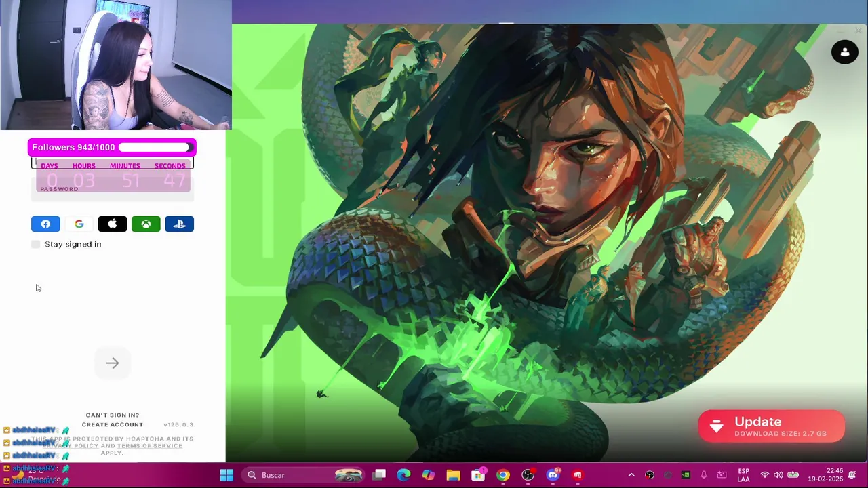Tick the Stay signed in checkbox

point(36,244)
